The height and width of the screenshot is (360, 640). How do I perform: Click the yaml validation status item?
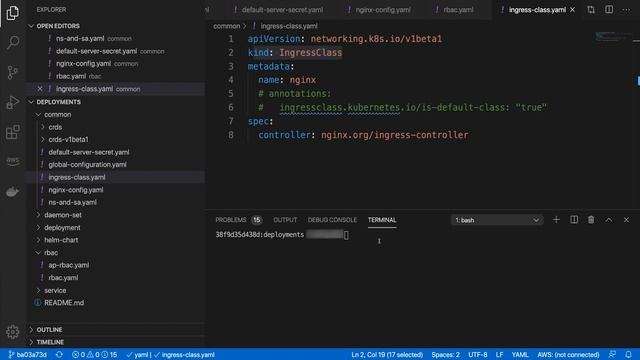(x=138, y=355)
